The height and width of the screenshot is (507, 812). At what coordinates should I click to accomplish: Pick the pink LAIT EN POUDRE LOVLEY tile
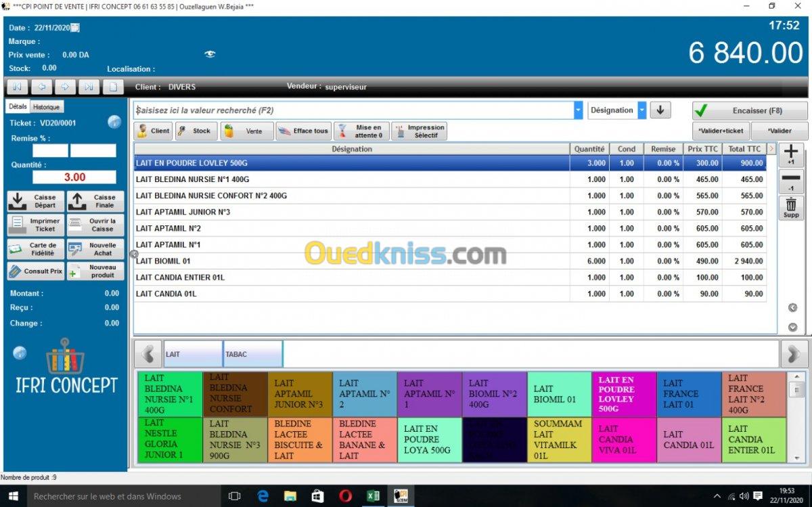click(x=623, y=394)
